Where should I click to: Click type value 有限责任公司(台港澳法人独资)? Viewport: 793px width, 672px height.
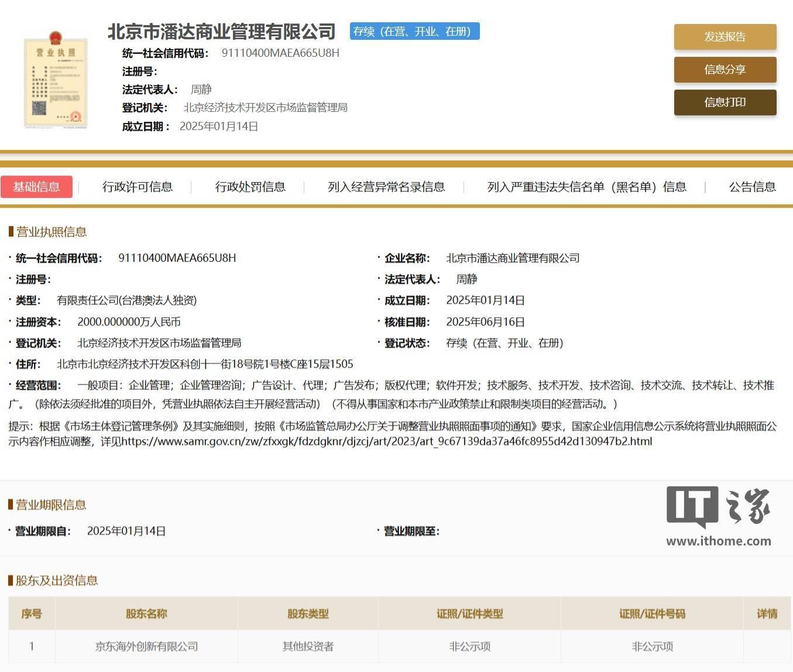(x=126, y=300)
